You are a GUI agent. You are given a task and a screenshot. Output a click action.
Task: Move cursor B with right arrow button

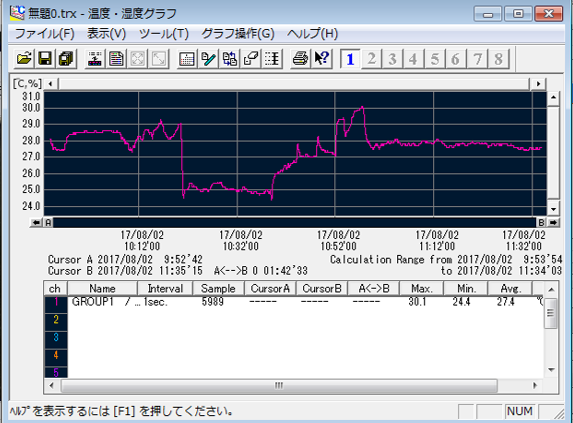553,222
